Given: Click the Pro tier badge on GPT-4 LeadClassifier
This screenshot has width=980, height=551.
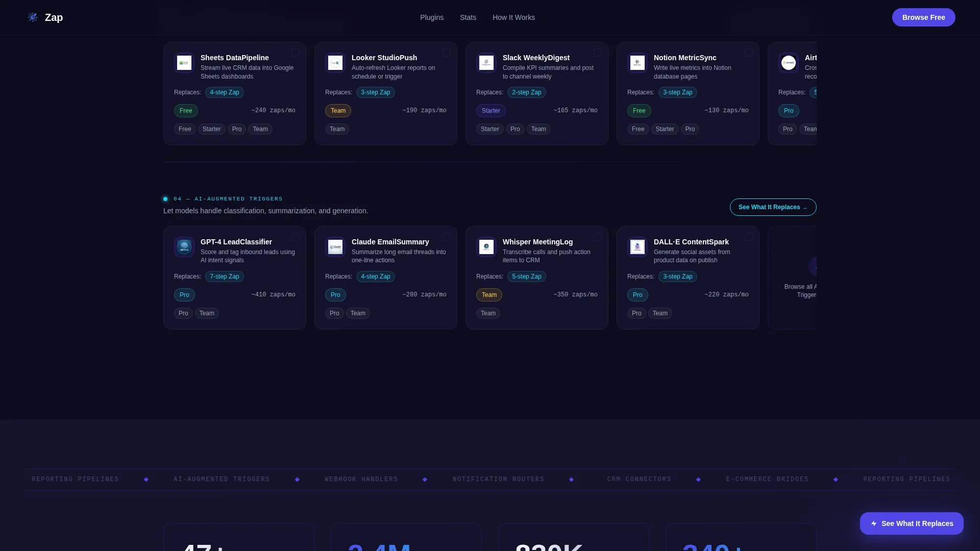Looking at the screenshot, I should coord(184,295).
